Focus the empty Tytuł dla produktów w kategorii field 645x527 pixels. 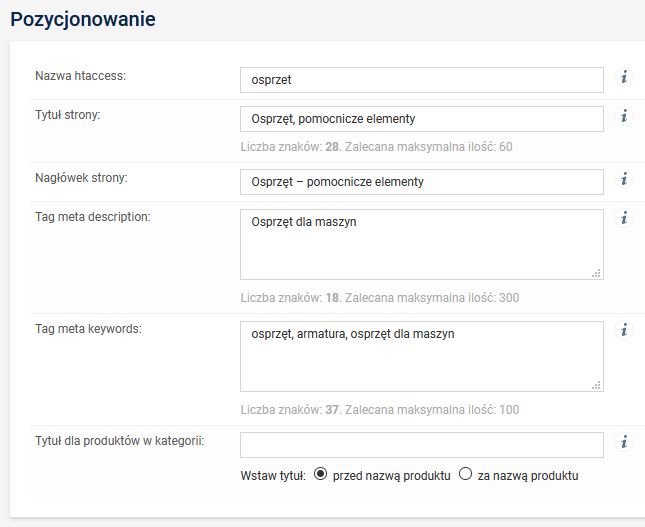421,444
